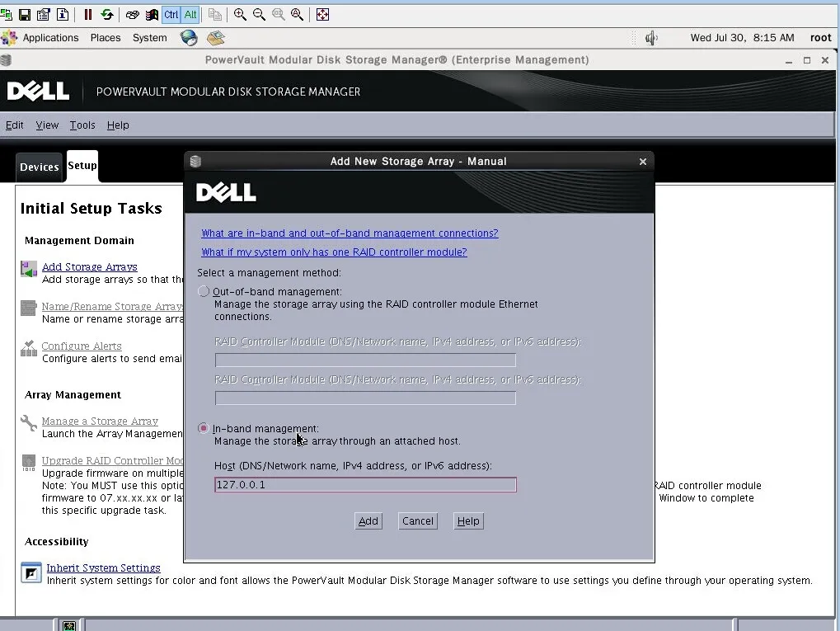840x631 pixels.
Task: Click the green refresh screen icon
Action: [106, 15]
